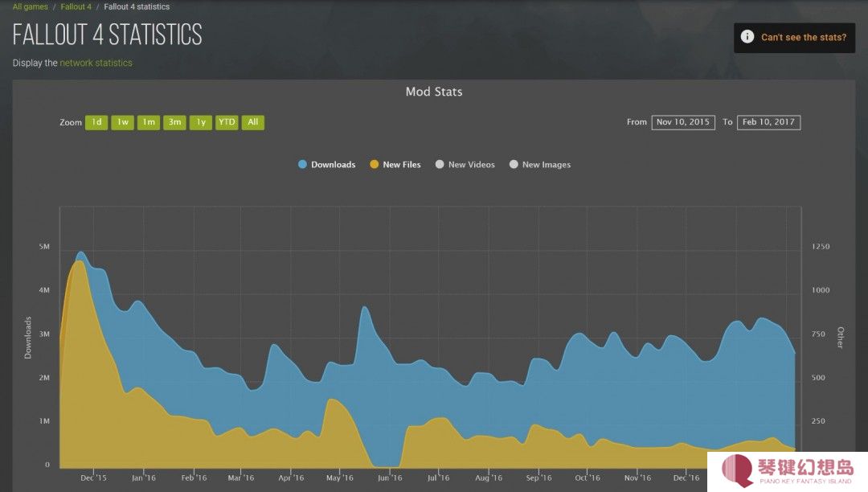Edit the From date field Nov 10, 2015
Viewport: 868px width, 492px height.
tap(683, 122)
